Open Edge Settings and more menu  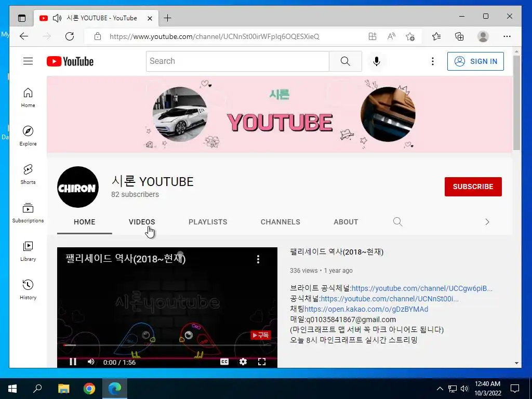coord(507,36)
